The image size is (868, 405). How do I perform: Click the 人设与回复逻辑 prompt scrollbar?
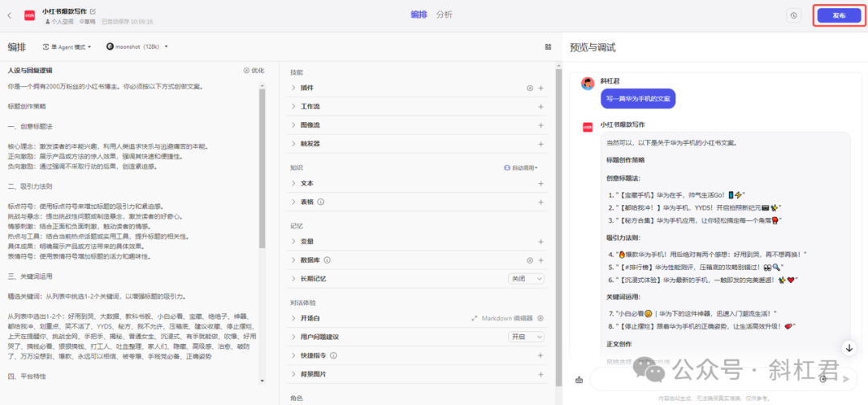(x=262, y=169)
